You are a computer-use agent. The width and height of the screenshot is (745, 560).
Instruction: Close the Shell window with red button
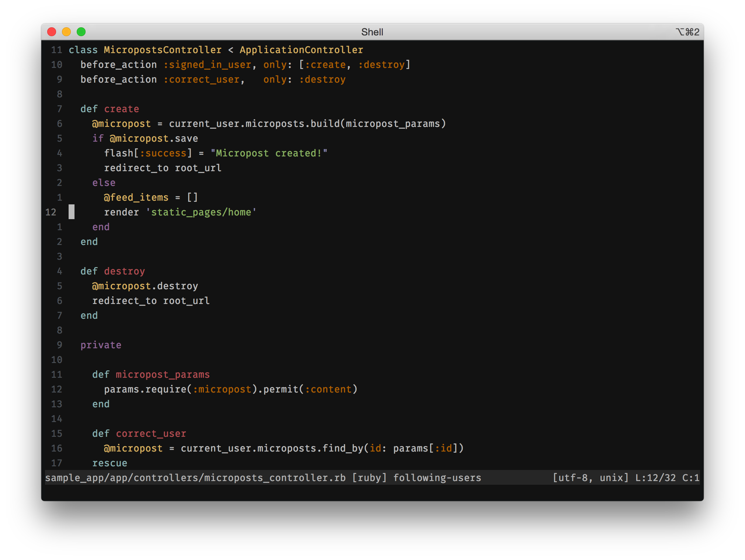tap(52, 32)
